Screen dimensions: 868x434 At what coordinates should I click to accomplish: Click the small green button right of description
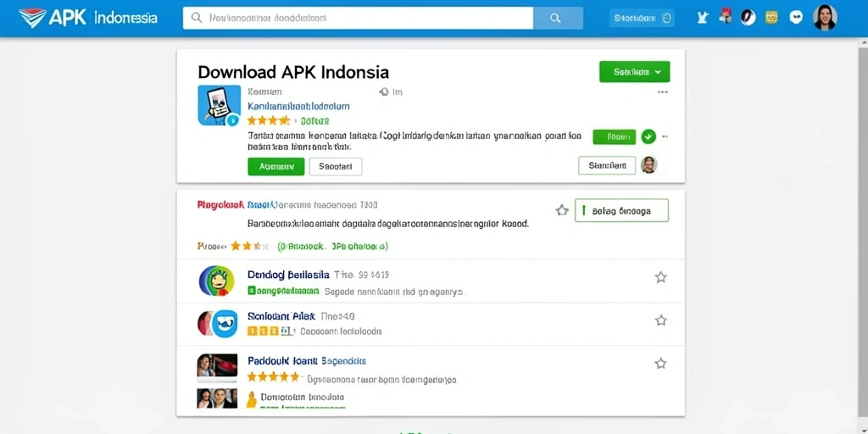[614, 136]
